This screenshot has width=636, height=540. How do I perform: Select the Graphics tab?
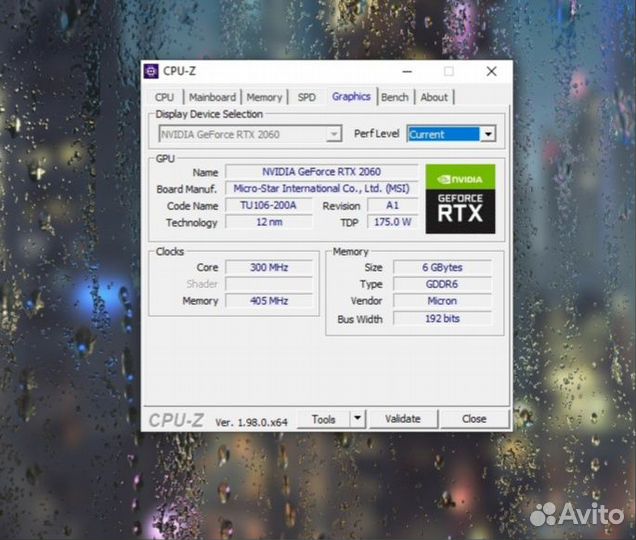[x=351, y=97]
